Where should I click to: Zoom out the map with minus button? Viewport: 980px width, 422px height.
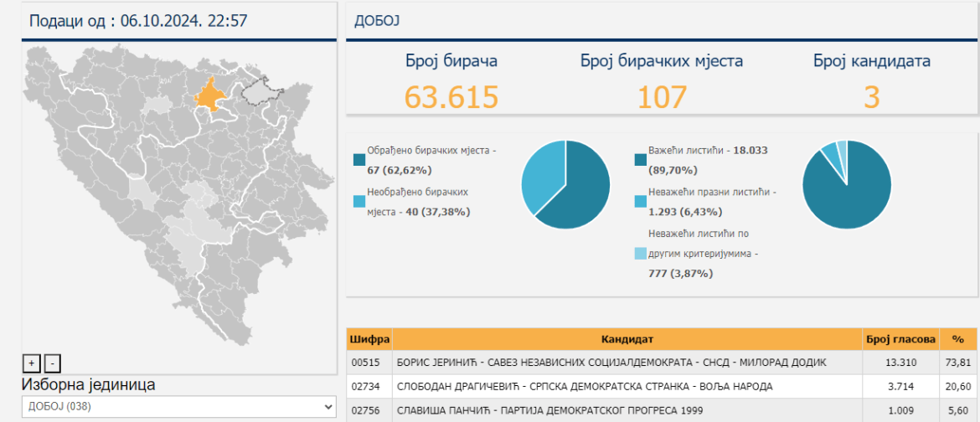[x=52, y=363]
